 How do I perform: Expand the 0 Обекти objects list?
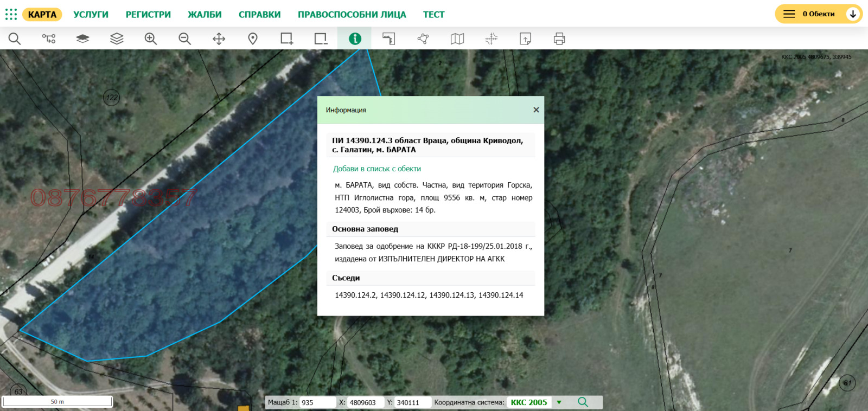tap(853, 14)
